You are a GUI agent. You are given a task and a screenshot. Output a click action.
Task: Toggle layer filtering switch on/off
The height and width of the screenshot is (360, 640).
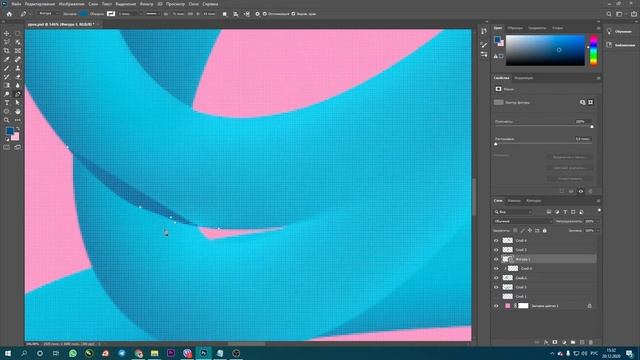tap(599, 211)
